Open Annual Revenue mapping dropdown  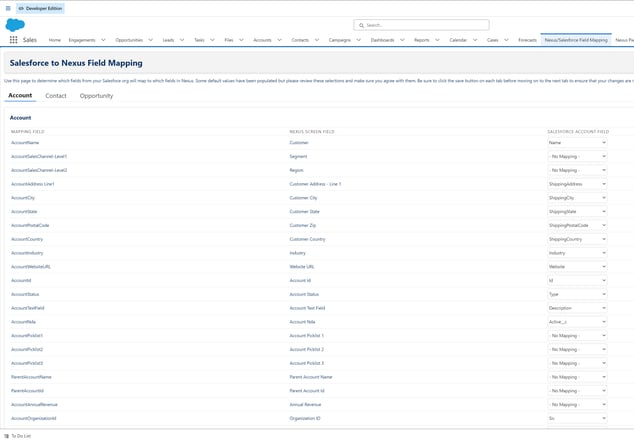pos(577,404)
